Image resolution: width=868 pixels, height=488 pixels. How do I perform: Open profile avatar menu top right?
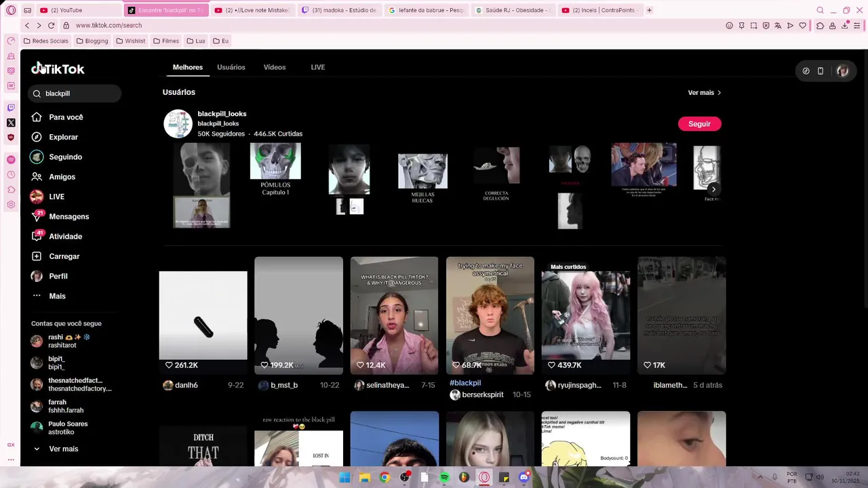pos(842,71)
